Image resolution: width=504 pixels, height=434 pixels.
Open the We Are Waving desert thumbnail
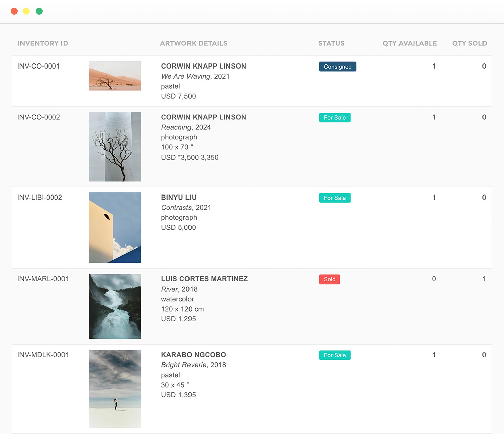[115, 76]
